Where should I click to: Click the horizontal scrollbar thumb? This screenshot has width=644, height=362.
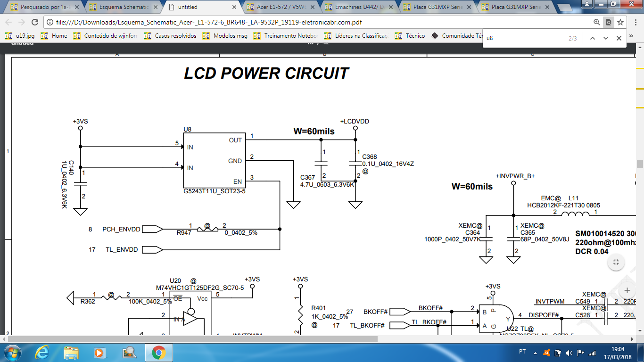(192, 339)
